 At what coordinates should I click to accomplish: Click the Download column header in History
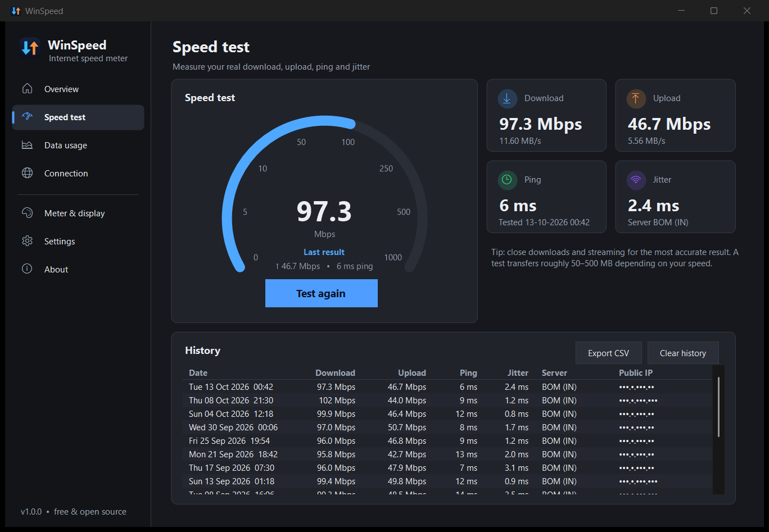tap(335, 373)
